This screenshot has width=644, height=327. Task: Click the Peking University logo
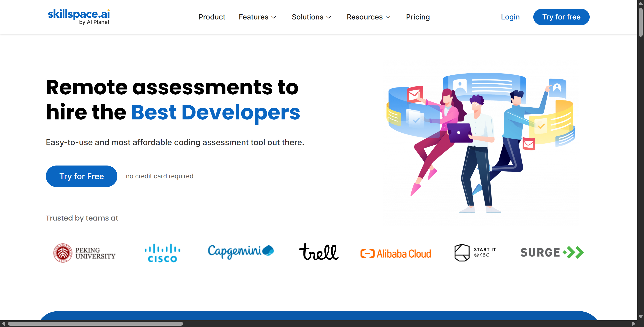(x=84, y=253)
